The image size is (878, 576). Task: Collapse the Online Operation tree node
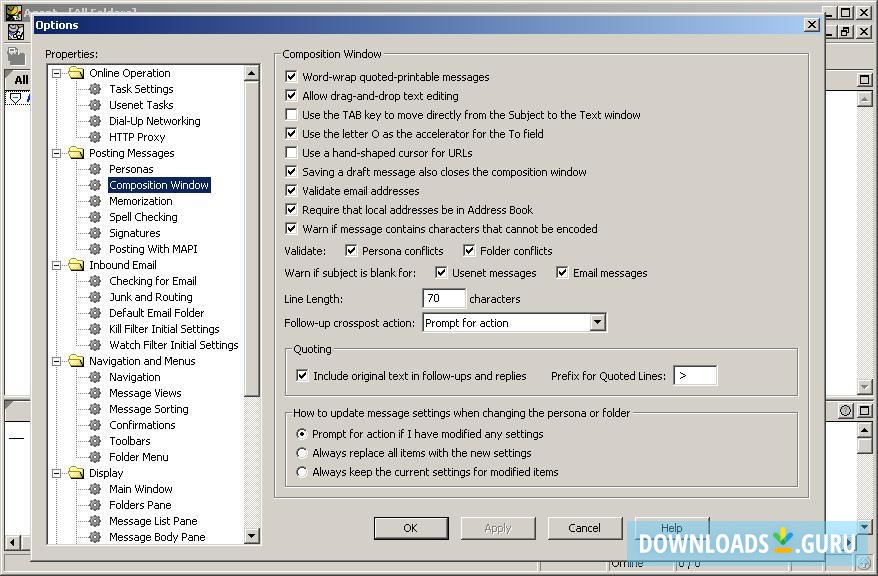click(57, 73)
